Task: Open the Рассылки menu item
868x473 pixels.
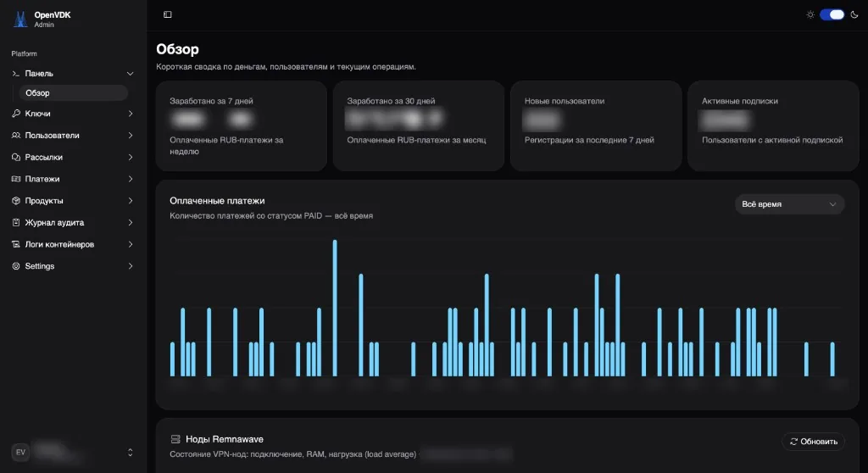Action: pos(73,158)
